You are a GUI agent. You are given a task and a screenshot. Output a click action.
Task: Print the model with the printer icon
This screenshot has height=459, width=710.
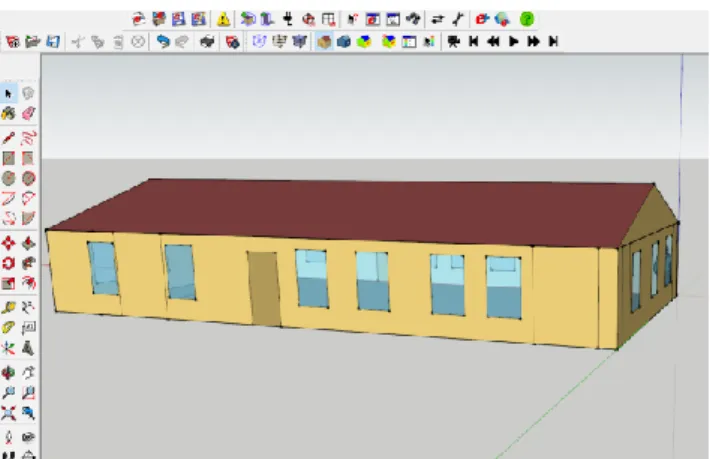(207, 42)
